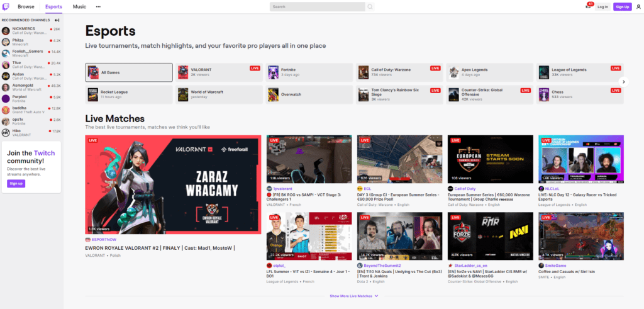
Task: Click the ESPORTNOW channel avatar icon
Action: [x=88, y=240]
